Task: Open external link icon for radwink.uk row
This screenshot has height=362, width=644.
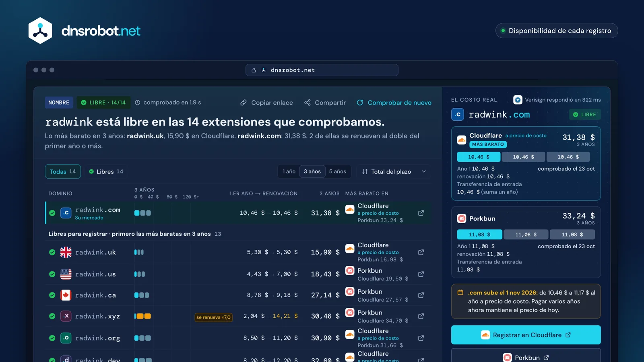Action: (421, 252)
